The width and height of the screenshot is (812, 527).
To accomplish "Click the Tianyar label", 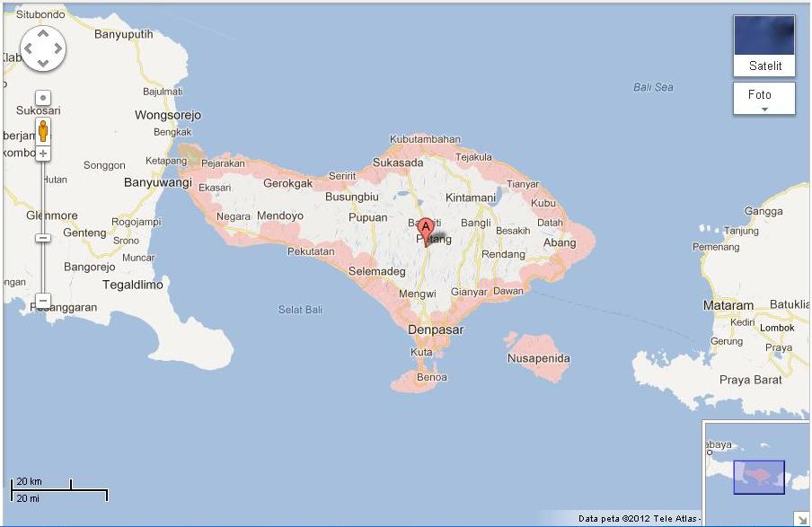I will coord(523,184).
